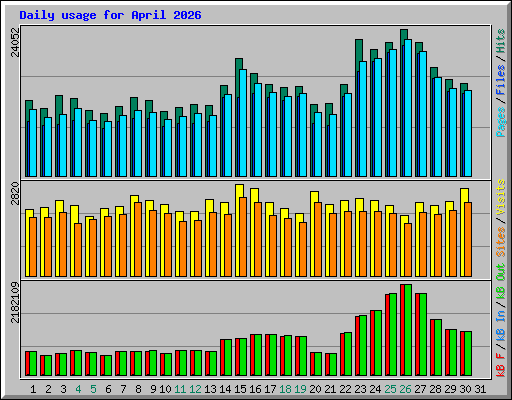Viewport: 512px width, 400px height.
Task: Click the yellow Visits bar for day 30
Action: click(x=465, y=233)
